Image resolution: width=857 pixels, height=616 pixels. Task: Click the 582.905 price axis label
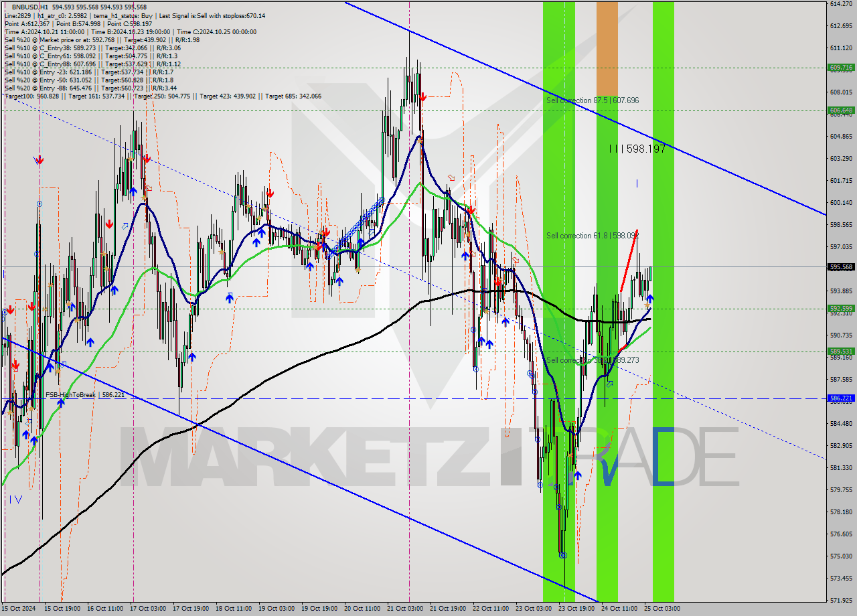841,445
